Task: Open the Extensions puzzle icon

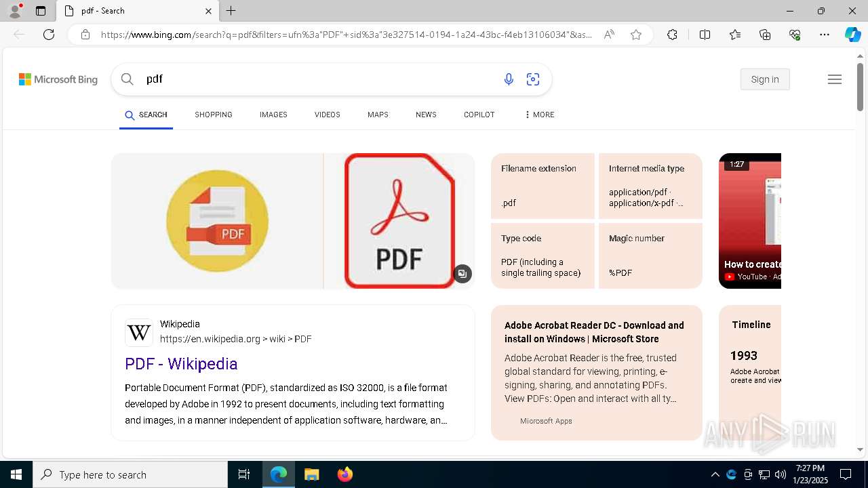Action: tap(672, 35)
